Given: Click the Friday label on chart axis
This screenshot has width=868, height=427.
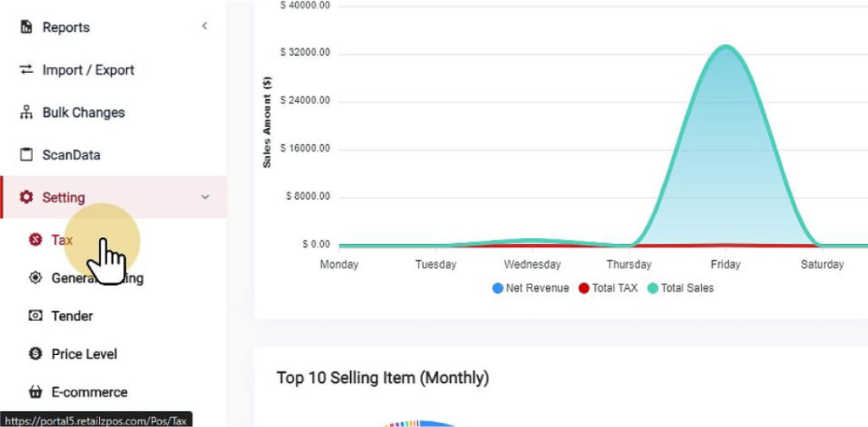Looking at the screenshot, I should 725,264.
